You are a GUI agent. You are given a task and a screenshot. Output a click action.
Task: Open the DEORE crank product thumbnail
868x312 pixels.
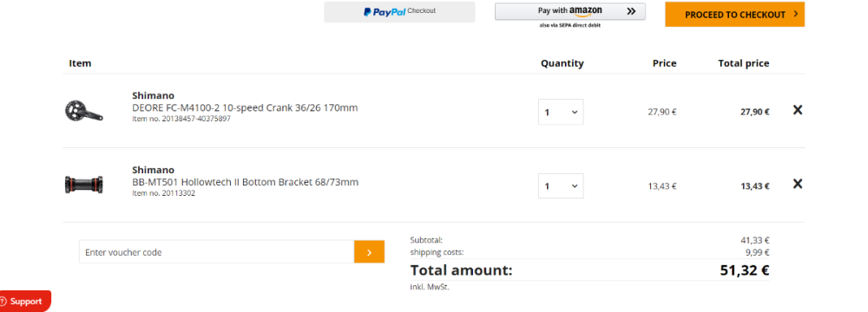83,110
